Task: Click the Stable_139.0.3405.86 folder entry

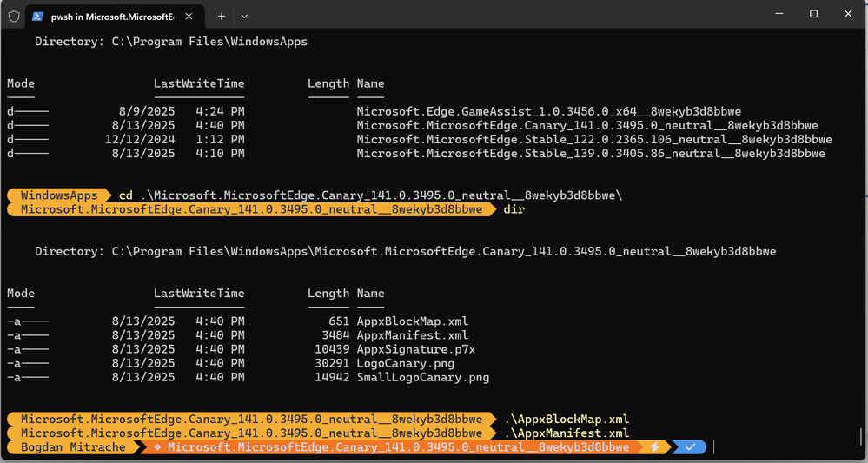Action: point(591,153)
